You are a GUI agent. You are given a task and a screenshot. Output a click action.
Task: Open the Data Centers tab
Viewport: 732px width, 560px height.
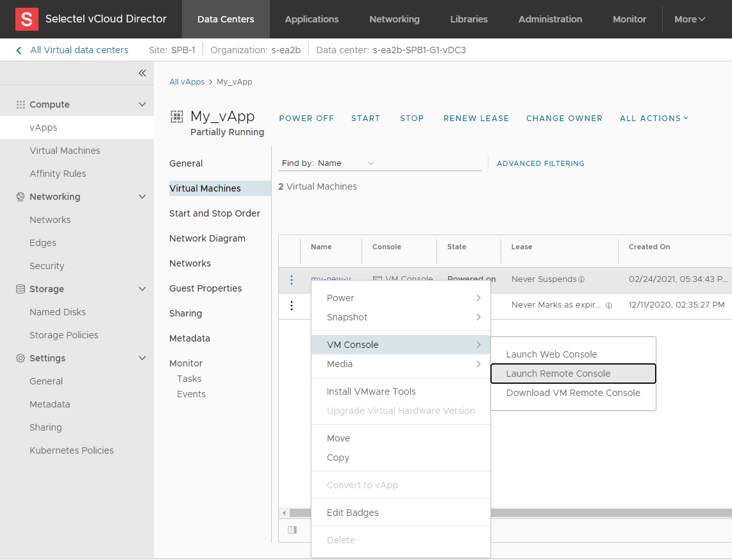226,19
